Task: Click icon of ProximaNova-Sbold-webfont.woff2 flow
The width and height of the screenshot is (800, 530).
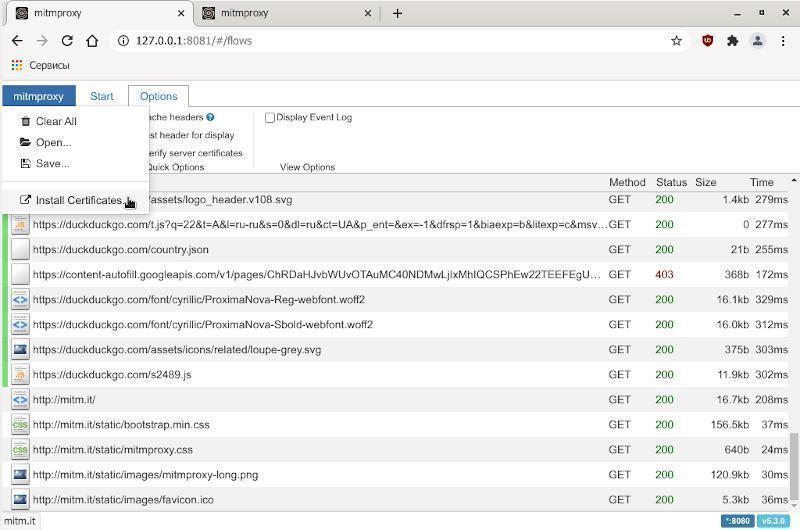Action: (x=20, y=324)
